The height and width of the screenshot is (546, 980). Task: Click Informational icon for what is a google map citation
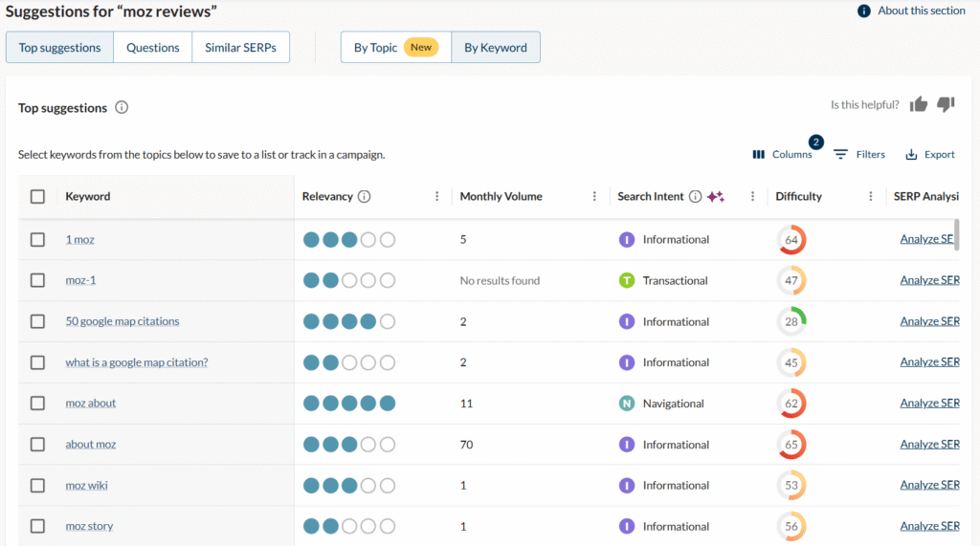626,362
